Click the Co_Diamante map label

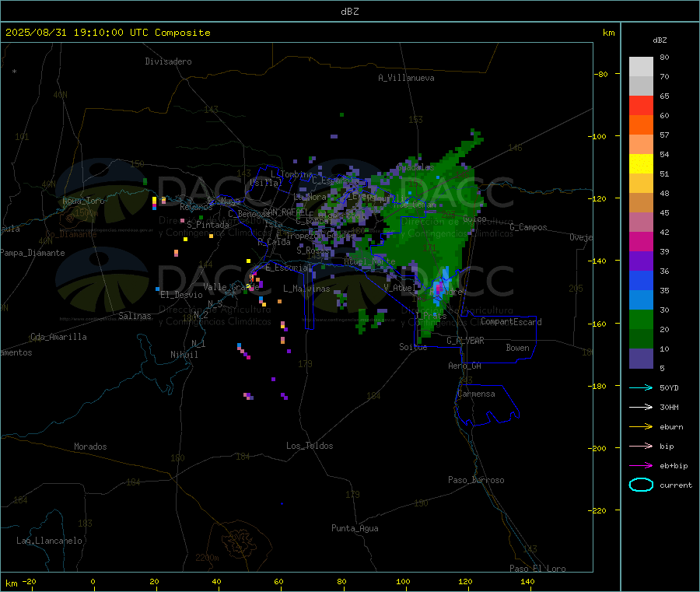[71, 234]
